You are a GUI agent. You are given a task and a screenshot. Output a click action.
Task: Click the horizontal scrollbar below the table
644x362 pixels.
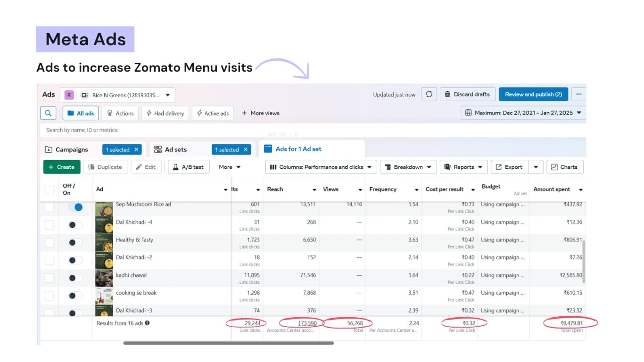[229, 343]
